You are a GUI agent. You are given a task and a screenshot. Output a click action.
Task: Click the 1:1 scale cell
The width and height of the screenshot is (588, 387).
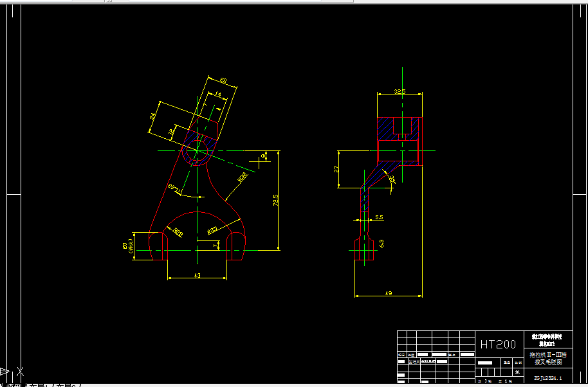(x=518, y=372)
